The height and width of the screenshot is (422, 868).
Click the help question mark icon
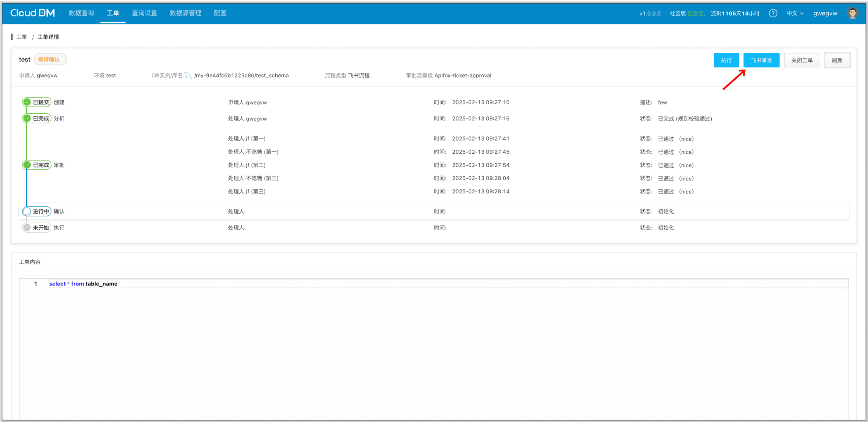773,13
